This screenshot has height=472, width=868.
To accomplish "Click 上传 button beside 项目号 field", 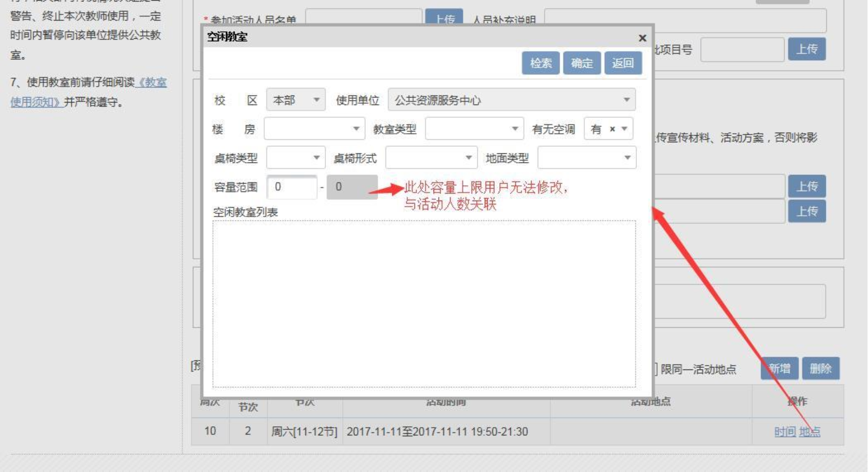I will coord(807,49).
